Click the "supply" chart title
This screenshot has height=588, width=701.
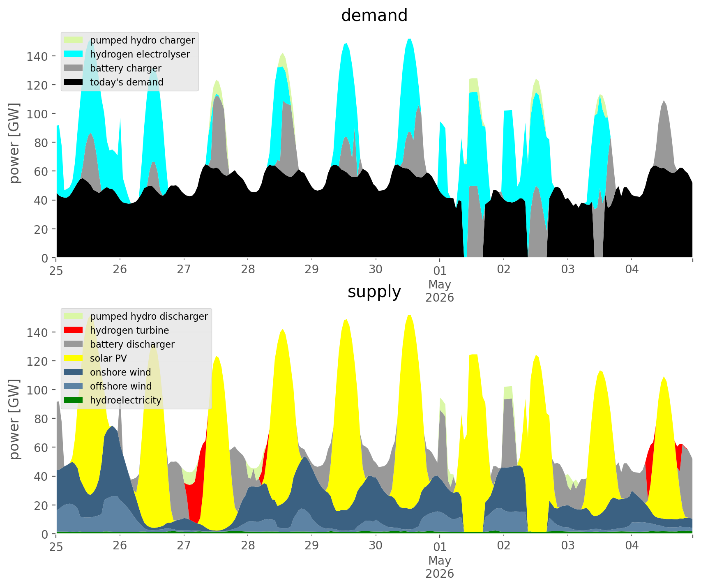pyautogui.click(x=374, y=292)
